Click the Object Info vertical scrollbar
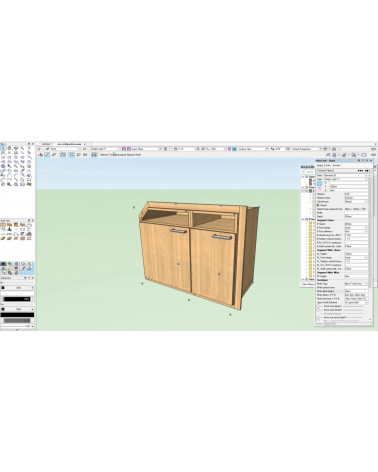This screenshot has width=378, height=472. pyautogui.click(x=370, y=233)
